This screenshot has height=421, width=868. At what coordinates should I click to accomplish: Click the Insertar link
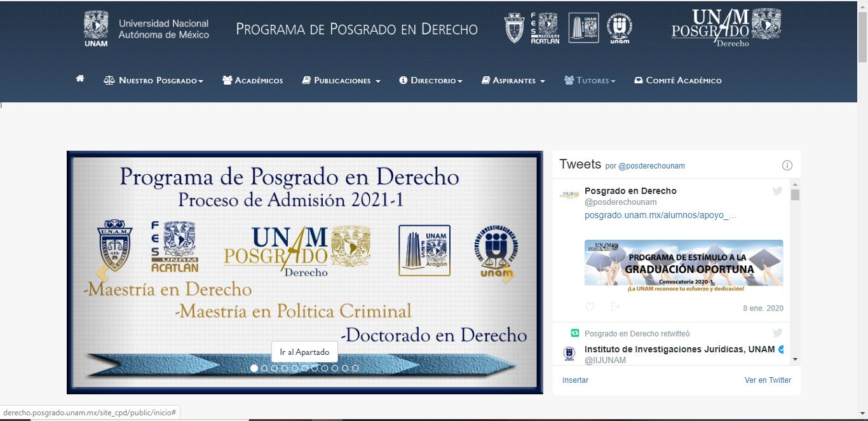pyautogui.click(x=575, y=380)
